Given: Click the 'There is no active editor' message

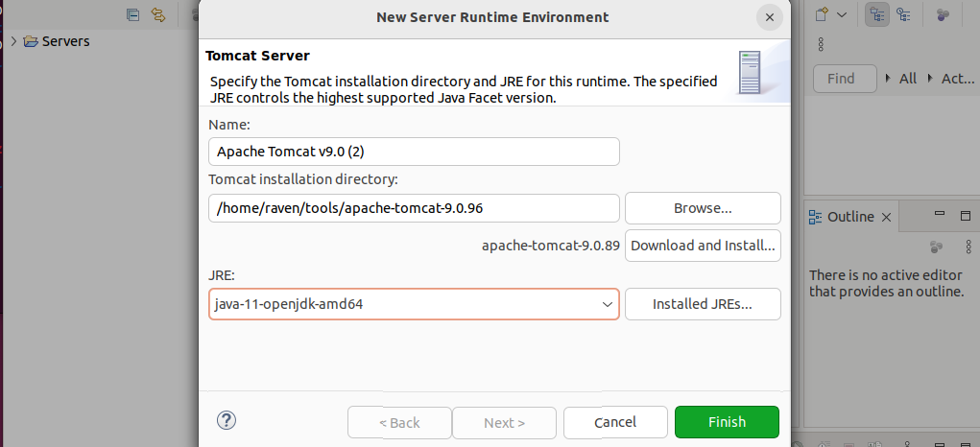Looking at the screenshot, I should (x=886, y=283).
